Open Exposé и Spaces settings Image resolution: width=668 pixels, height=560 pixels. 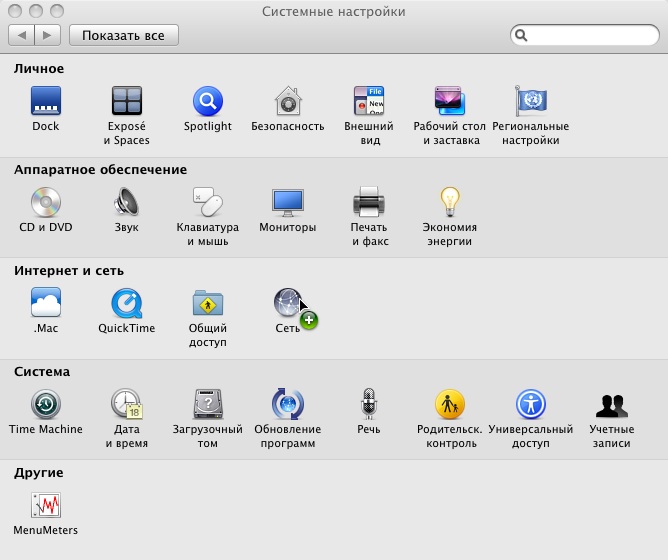click(127, 101)
